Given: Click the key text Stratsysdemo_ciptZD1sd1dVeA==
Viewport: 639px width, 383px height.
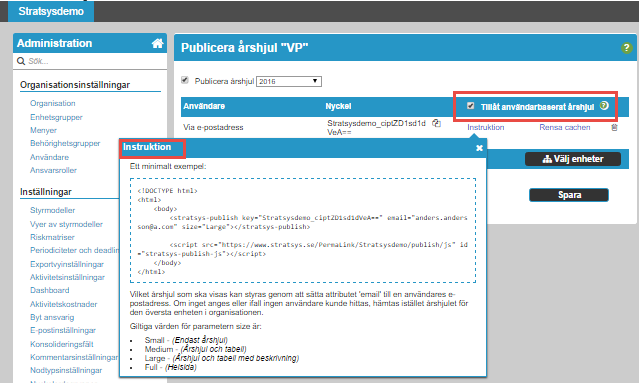Looking at the screenshot, I should pyautogui.click(x=376, y=128).
